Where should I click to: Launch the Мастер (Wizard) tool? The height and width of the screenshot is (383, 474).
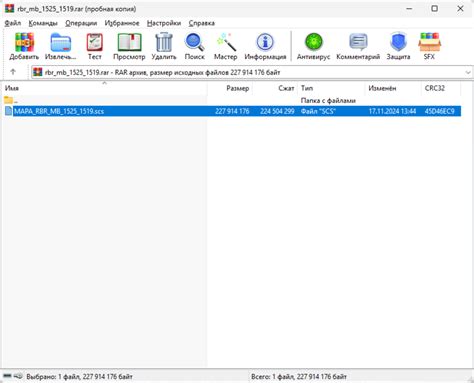coord(226,46)
